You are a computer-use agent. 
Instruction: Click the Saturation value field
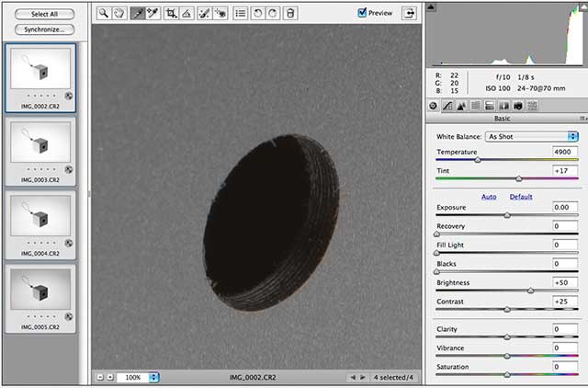coord(565,367)
